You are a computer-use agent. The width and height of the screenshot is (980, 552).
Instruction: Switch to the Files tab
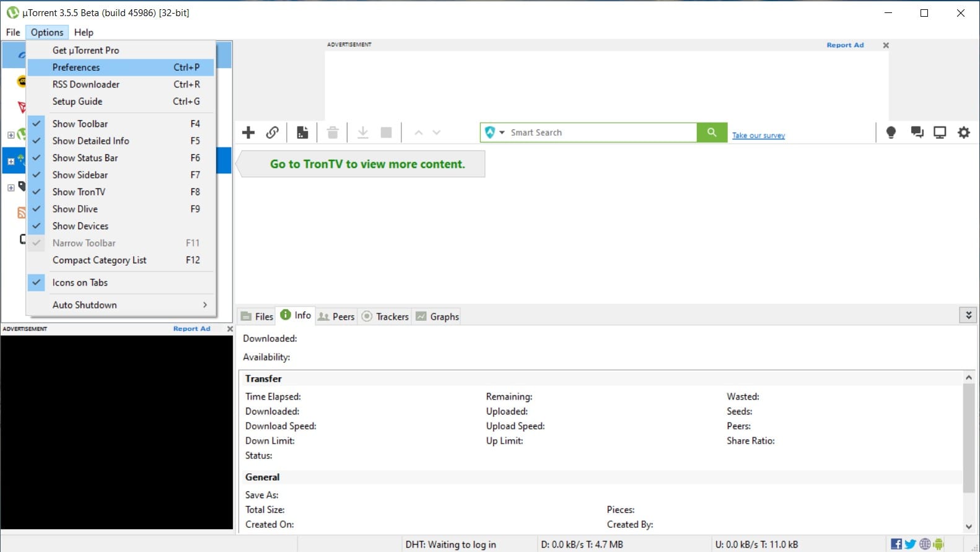point(257,316)
